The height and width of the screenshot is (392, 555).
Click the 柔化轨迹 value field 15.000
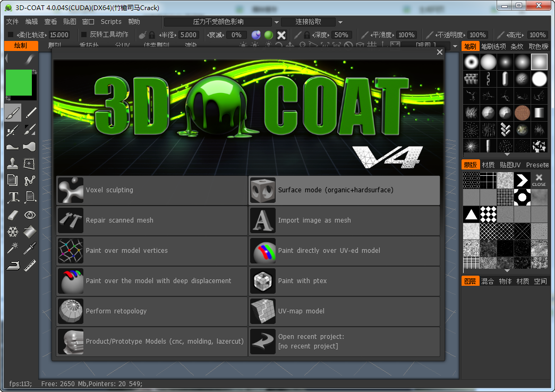pyautogui.click(x=59, y=35)
